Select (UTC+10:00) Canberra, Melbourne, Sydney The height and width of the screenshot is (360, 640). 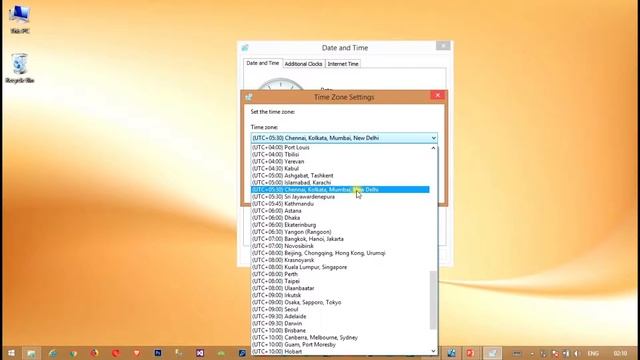[340, 337]
